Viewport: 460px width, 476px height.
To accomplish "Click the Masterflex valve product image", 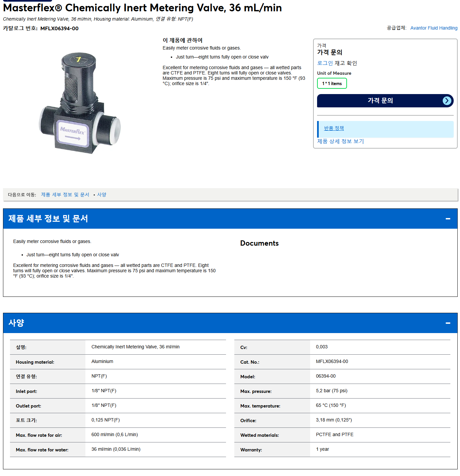I will tap(80, 103).
